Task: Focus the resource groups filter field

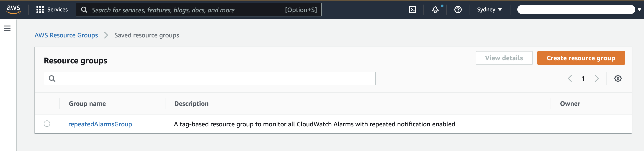Action: pyautogui.click(x=209, y=78)
